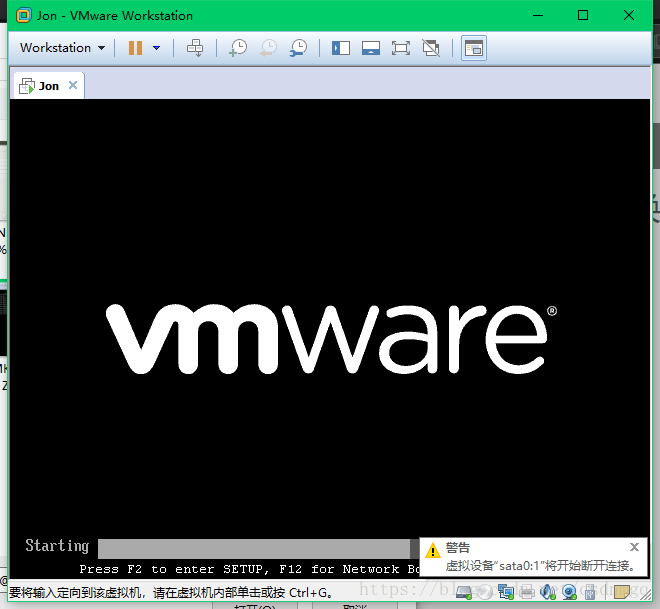
Task: Toggle the console view button
Action: point(474,48)
